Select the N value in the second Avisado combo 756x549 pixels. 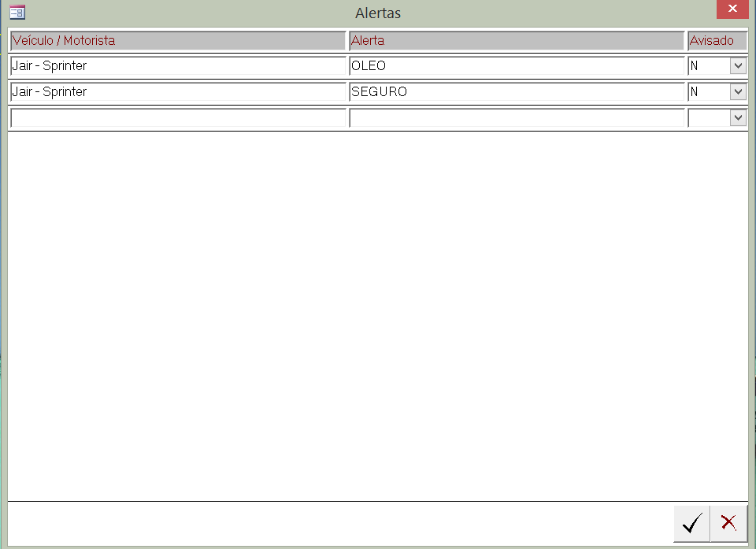click(x=705, y=91)
